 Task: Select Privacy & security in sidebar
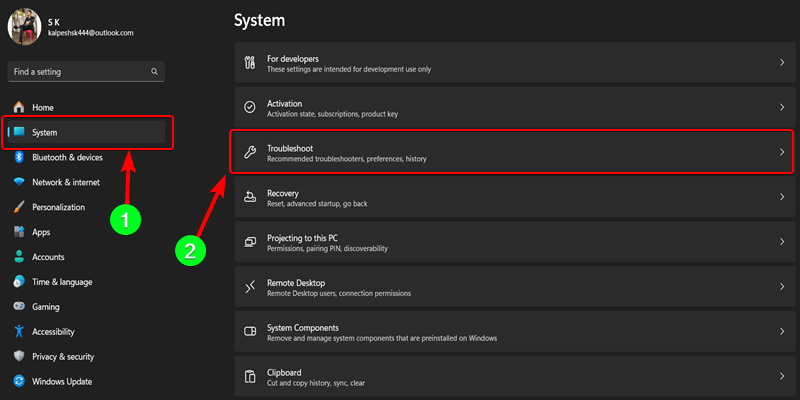(x=62, y=356)
